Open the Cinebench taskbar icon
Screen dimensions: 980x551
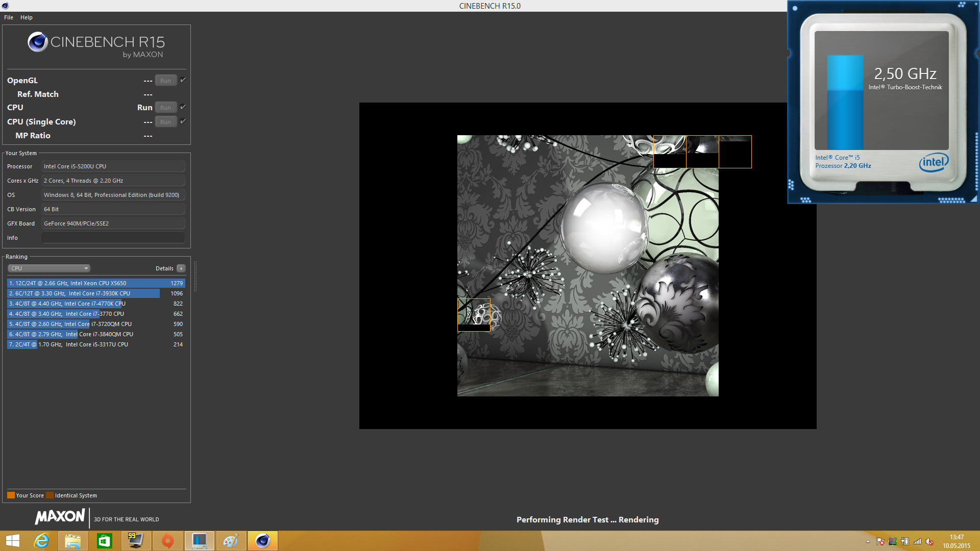pos(262,541)
